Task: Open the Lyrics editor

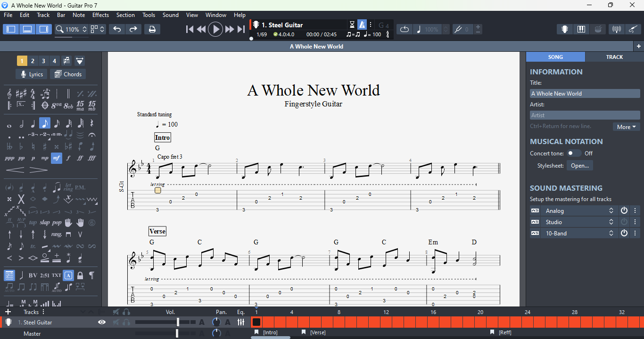Action: point(31,74)
